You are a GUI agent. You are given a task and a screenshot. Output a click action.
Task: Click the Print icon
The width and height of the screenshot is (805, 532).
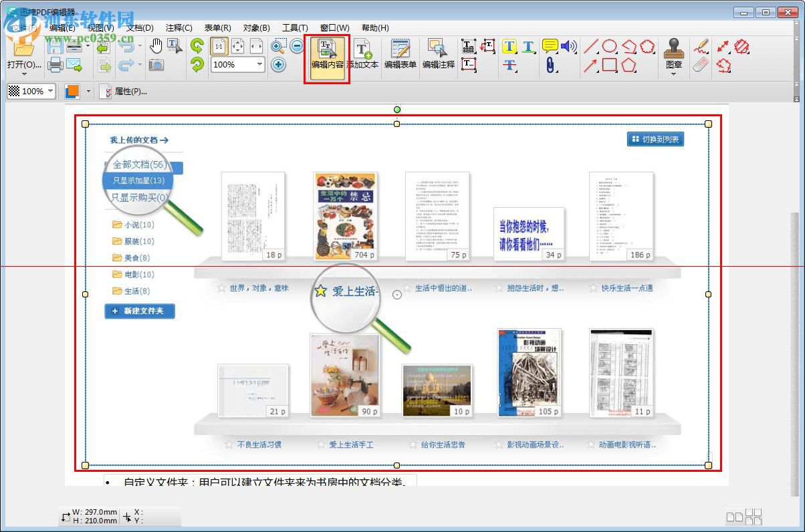pos(55,65)
